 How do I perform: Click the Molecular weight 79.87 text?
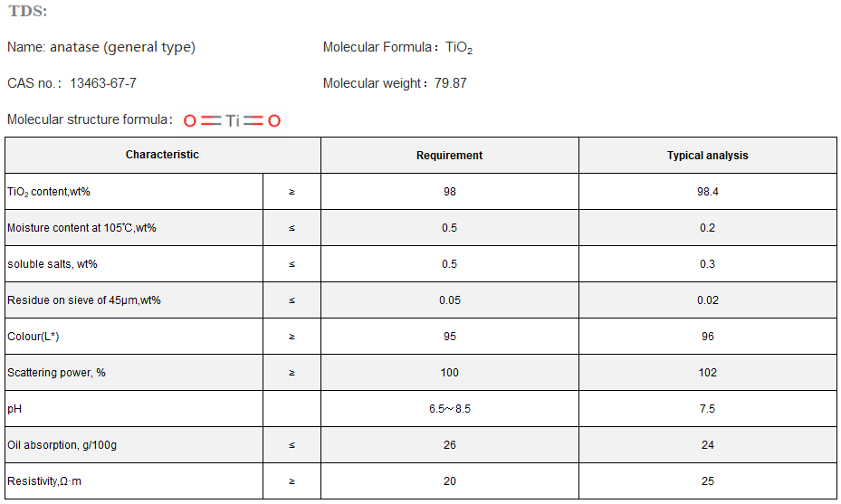(x=395, y=83)
